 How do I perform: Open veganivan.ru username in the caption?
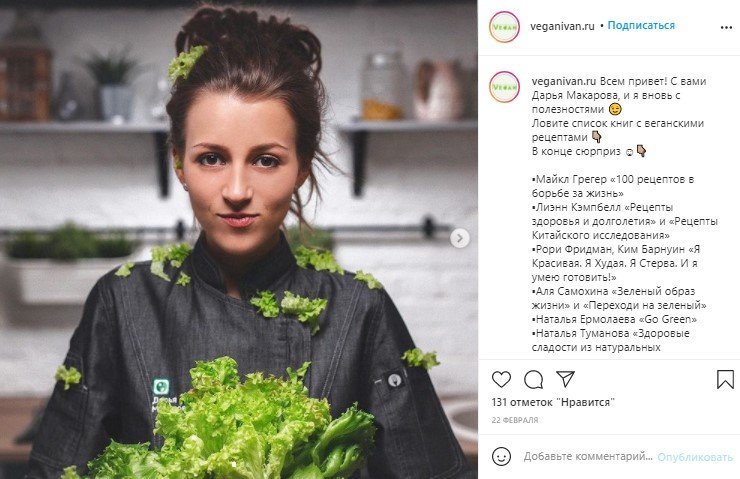[564, 81]
